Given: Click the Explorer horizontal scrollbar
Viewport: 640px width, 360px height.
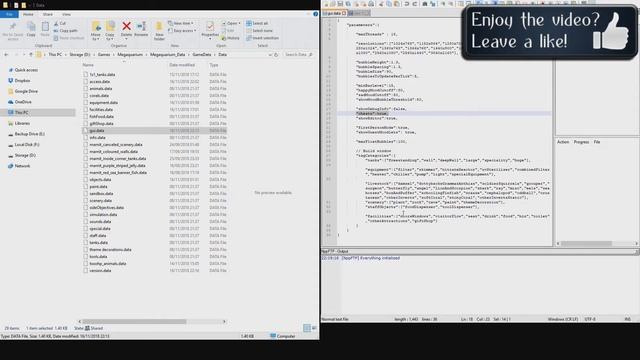Looking at the screenshot, I should (x=135, y=321).
